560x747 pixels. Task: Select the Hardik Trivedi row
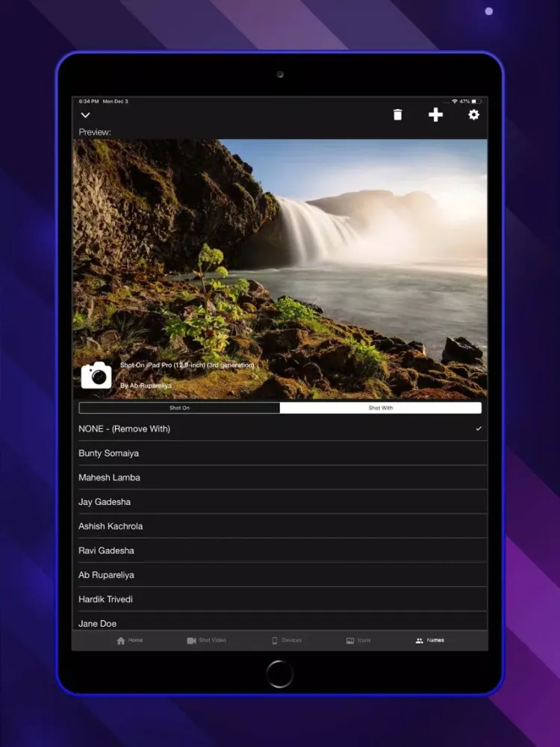(x=280, y=599)
